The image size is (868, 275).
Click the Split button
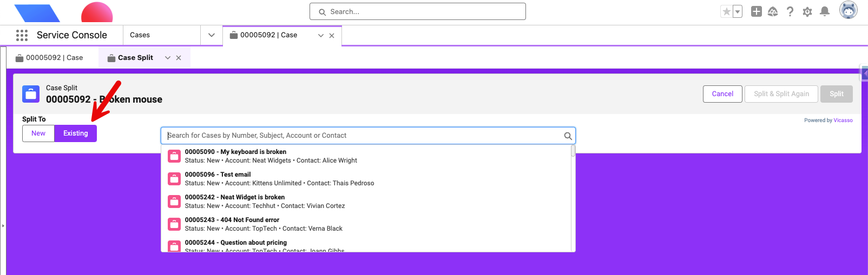pyautogui.click(x=837, y=94)
